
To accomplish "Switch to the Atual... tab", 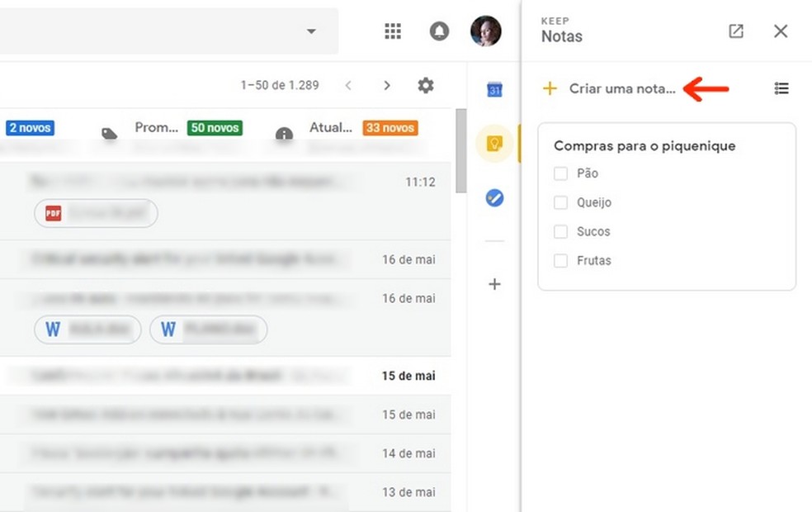I will pyautogui.click(x=331, y=127).
